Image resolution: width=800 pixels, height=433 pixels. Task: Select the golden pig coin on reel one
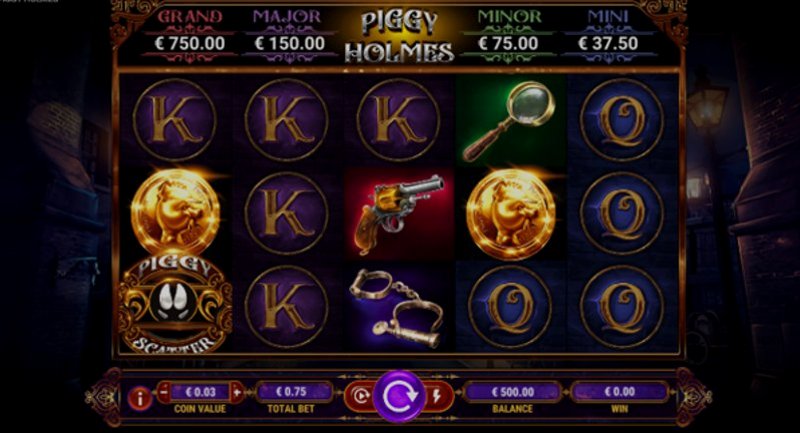coord(175,212)
